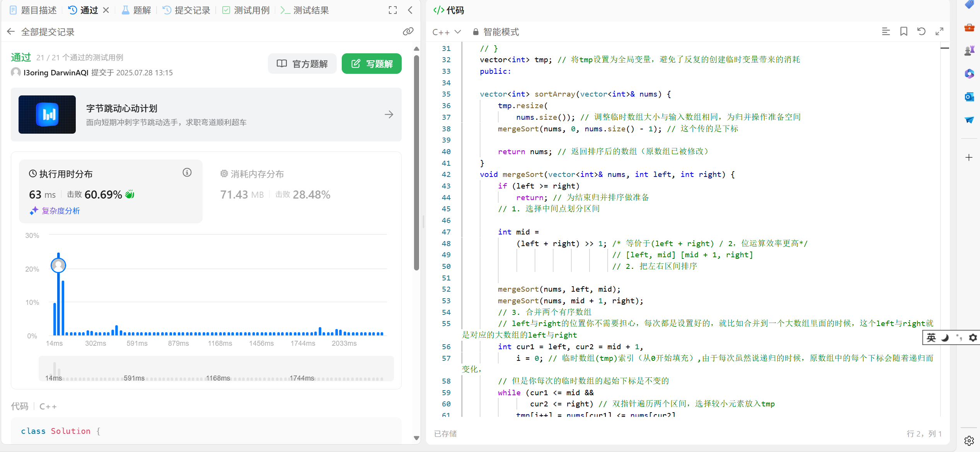
Task: Click the green 写题解 button
Action: pyautogui.click(x=372, y=64)
